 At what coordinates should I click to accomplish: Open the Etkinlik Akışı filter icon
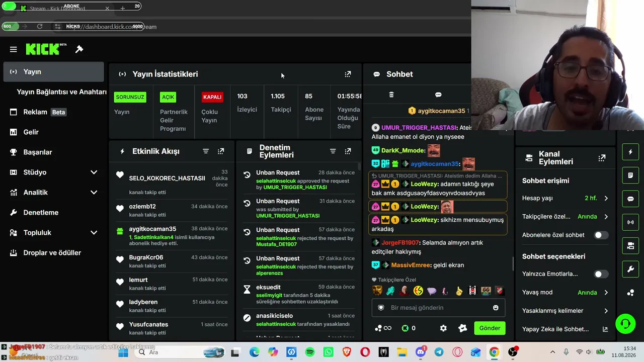206,151
